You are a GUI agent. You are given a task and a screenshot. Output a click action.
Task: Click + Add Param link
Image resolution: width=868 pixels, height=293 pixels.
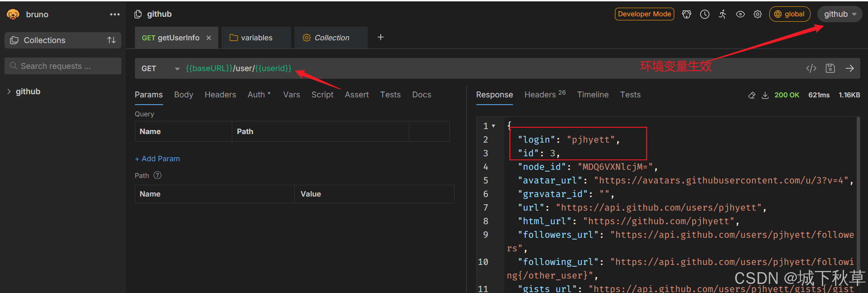click(x=157, y=159)
